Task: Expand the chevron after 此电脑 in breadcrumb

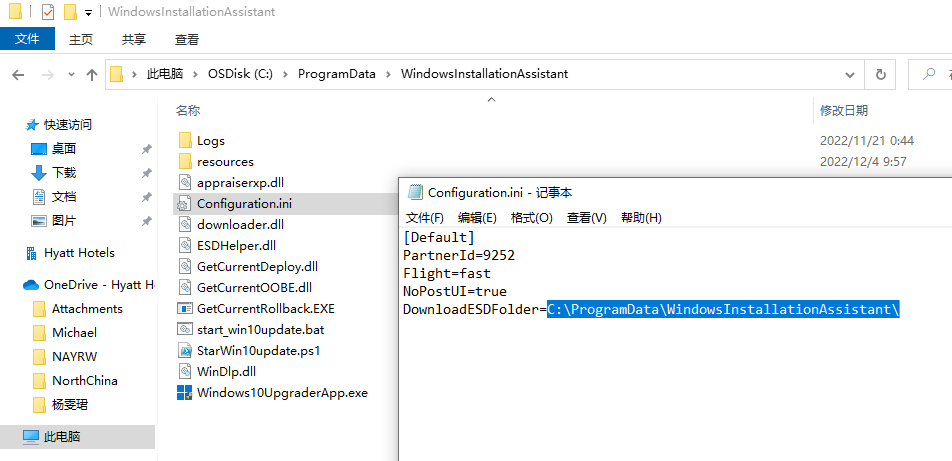Action: [196, 74]
